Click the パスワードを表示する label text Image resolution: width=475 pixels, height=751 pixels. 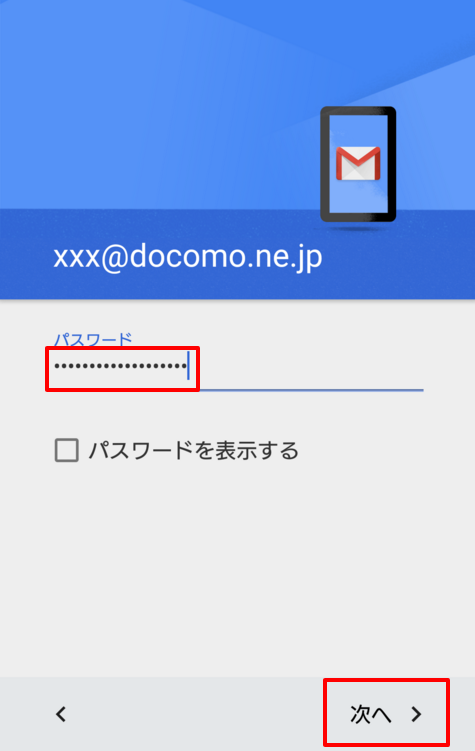193,450
